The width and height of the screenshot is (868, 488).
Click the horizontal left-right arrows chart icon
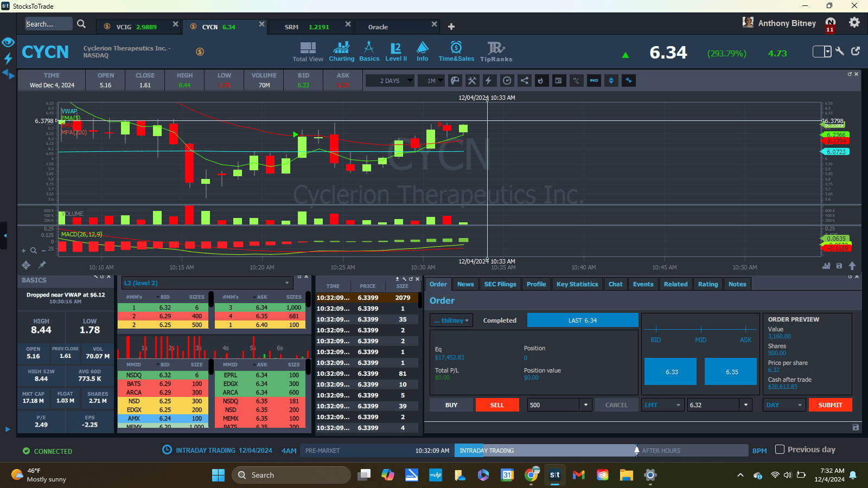click(629, 81)
